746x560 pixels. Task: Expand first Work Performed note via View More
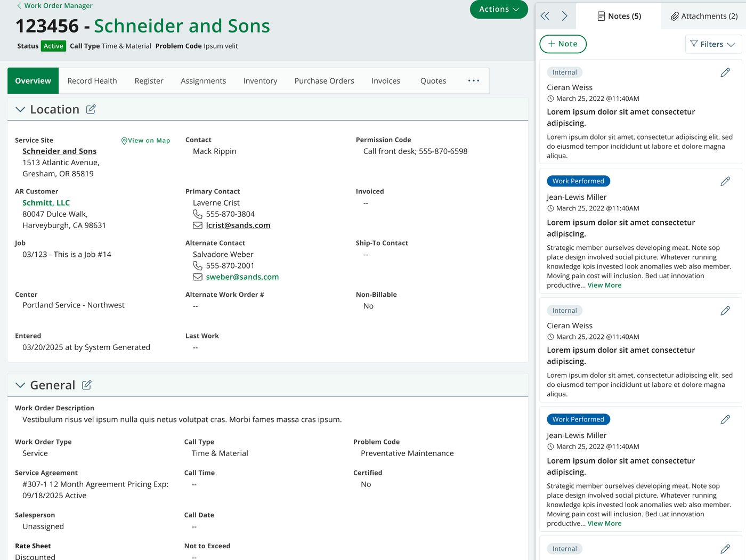pos(604,286)
